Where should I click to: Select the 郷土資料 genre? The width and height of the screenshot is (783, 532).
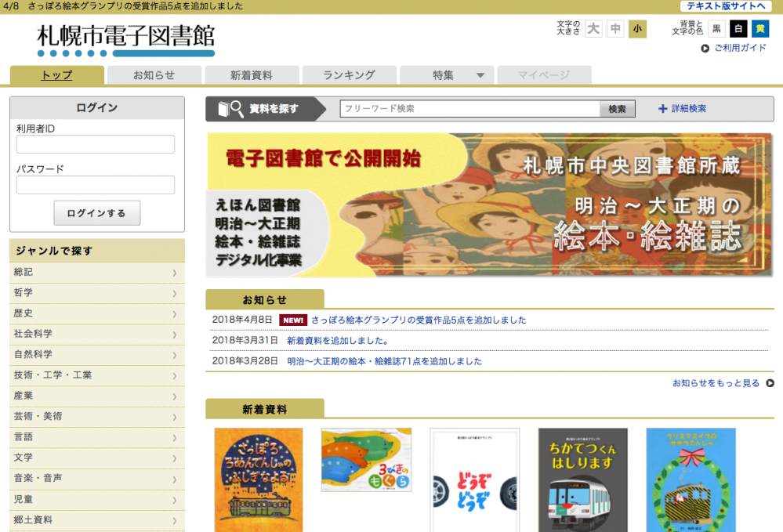coord(97,520)
